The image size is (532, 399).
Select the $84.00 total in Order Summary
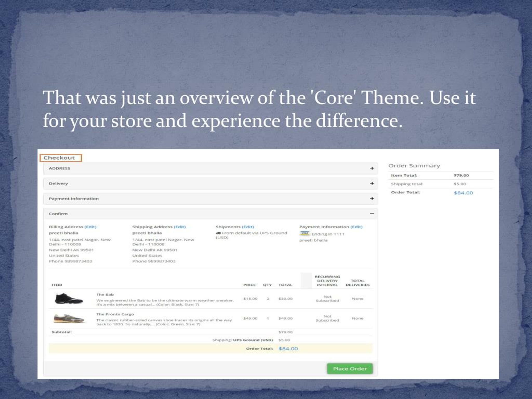463,193
